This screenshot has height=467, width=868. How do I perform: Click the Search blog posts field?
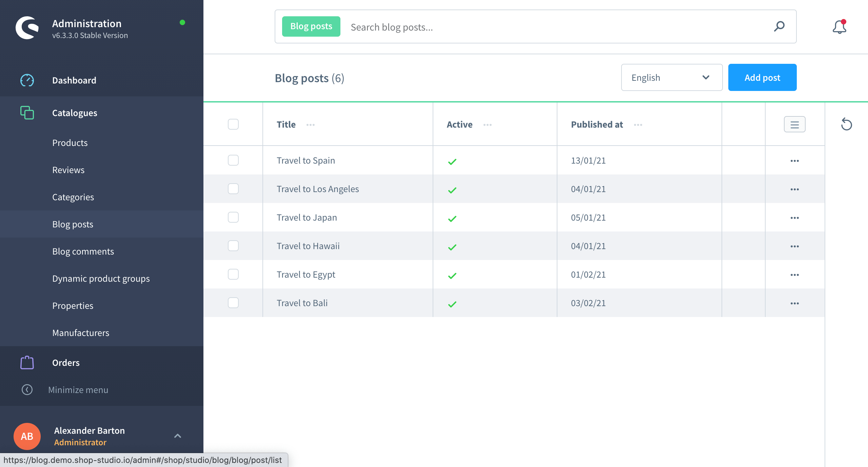(556, 27)
